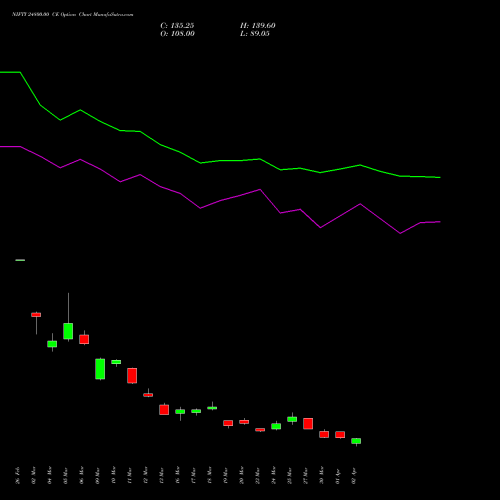Screen dimensions: 500x500
Task: Select the tall green candle on 09 Mar
Action: tap(100, 369)
